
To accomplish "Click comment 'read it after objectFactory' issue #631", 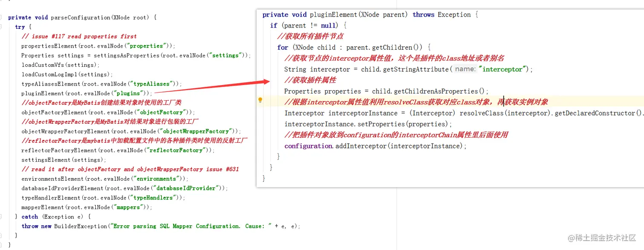I will (130, 169).
